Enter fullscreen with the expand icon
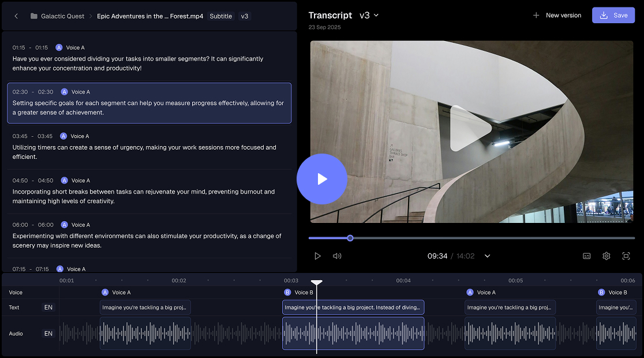The image size is (644, 358). point(626,256)
